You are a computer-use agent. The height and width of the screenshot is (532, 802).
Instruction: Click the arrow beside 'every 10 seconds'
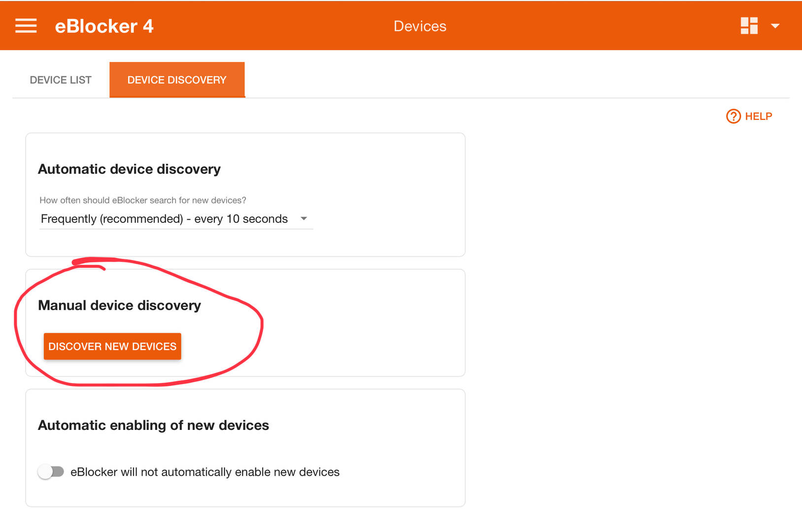click(304, 218)
